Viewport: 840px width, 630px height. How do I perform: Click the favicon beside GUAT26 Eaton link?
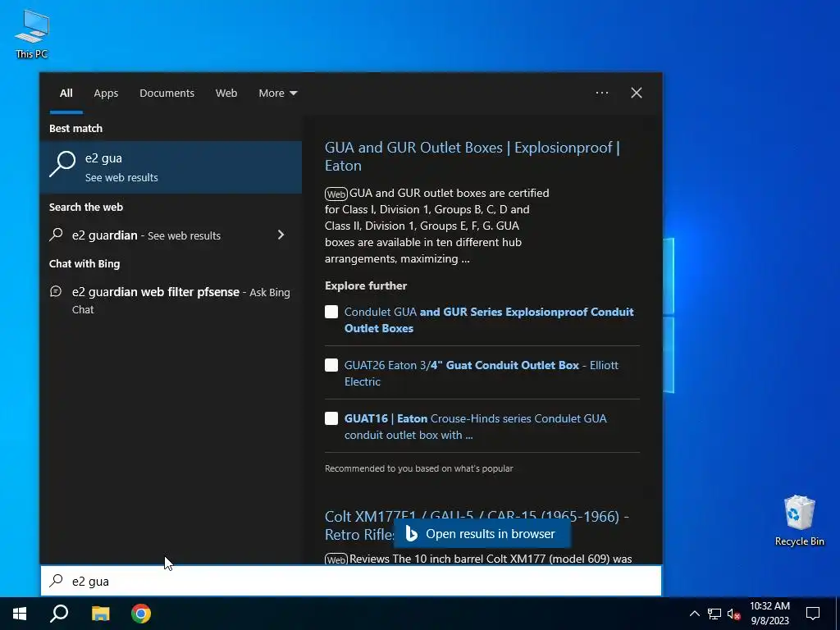pos(331,365)
